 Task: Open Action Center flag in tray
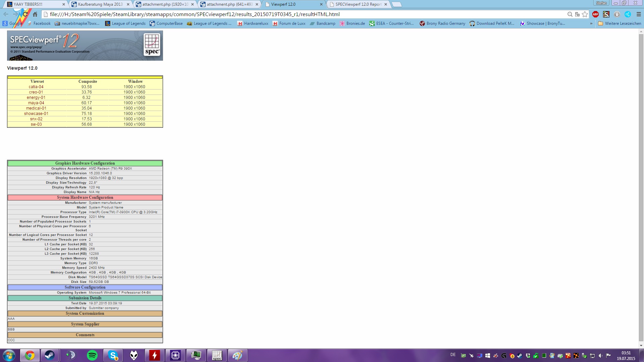[x=608, y=356]
